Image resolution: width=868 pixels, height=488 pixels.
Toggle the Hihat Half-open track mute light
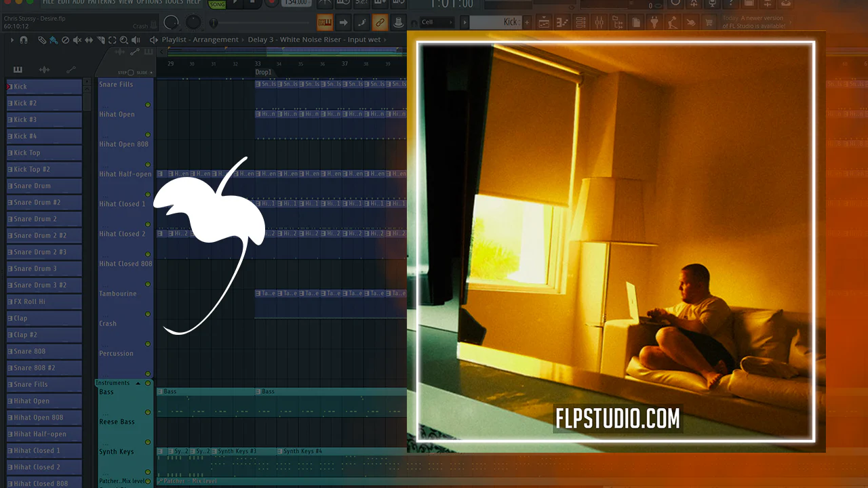[148, 195]
